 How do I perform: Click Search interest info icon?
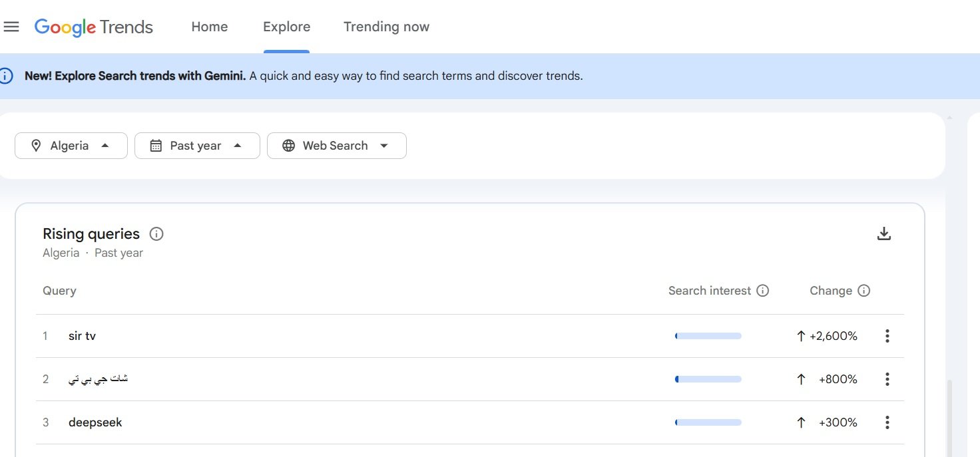click(x=763, y=291)
